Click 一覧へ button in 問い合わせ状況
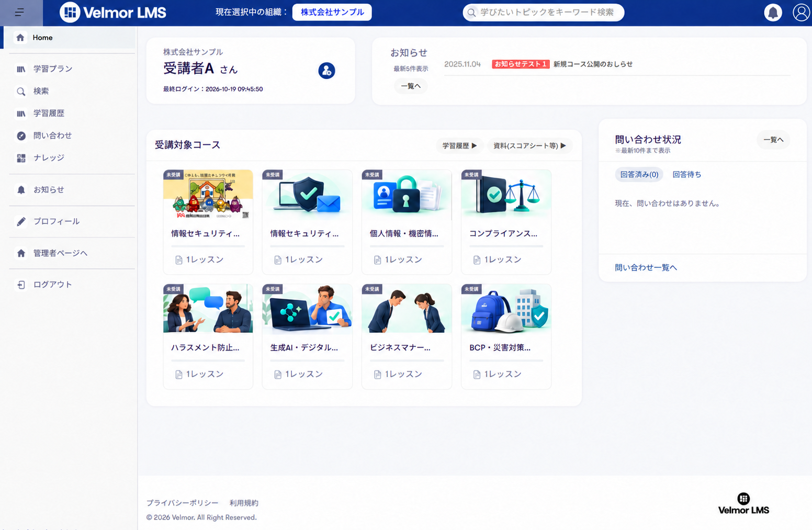Image resolution: width=812 pixels, height=530 pixels. 773,140
